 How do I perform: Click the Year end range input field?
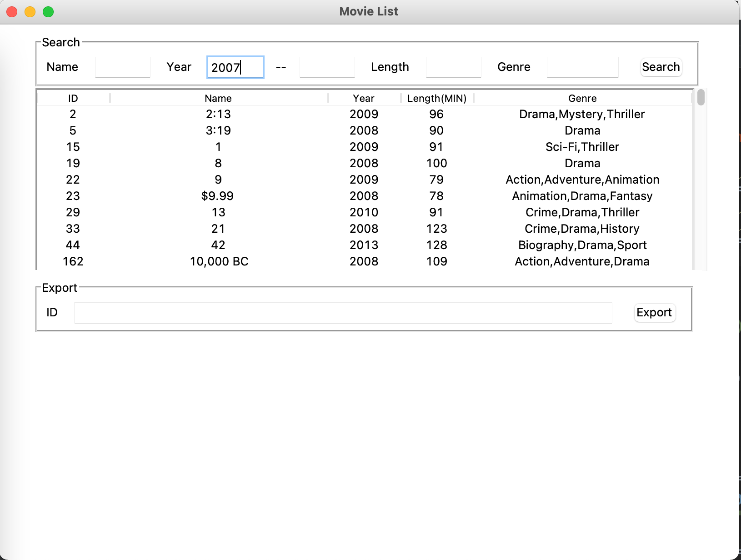[327, 67]
